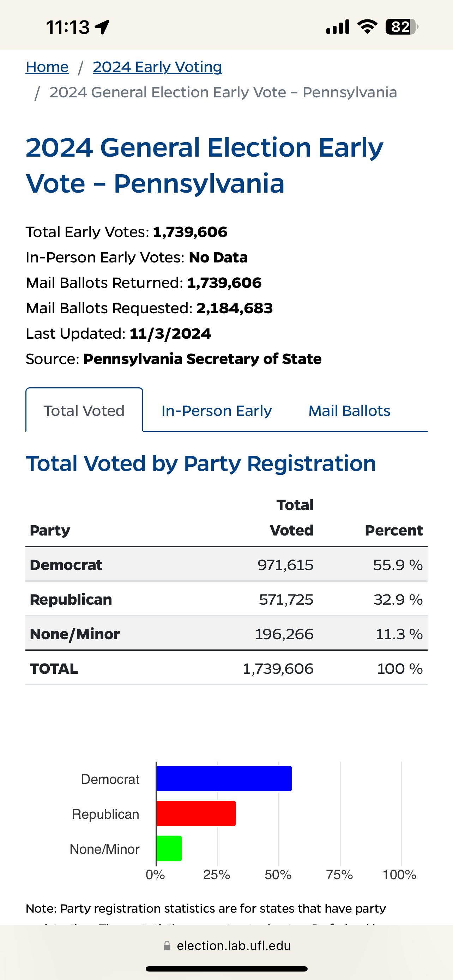This screenshot has width=453, height=980.
Task: Click the green None/Minor chart bar
Action: click(169, 848)
